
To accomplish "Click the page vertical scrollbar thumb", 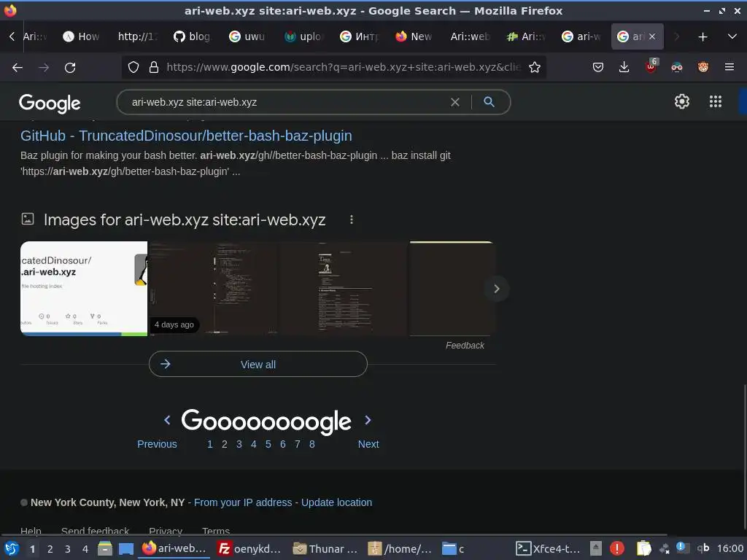I will (x=744, y=457).
